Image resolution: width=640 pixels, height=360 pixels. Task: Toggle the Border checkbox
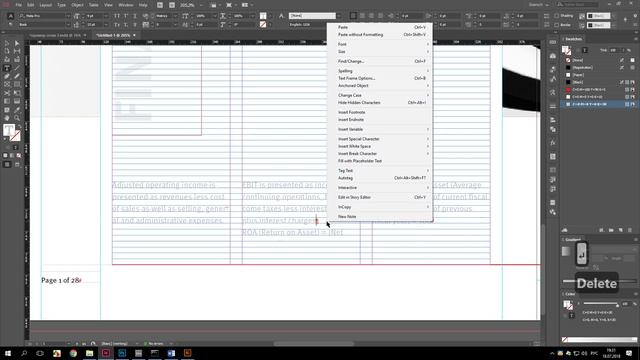click(x=557, y=25)
